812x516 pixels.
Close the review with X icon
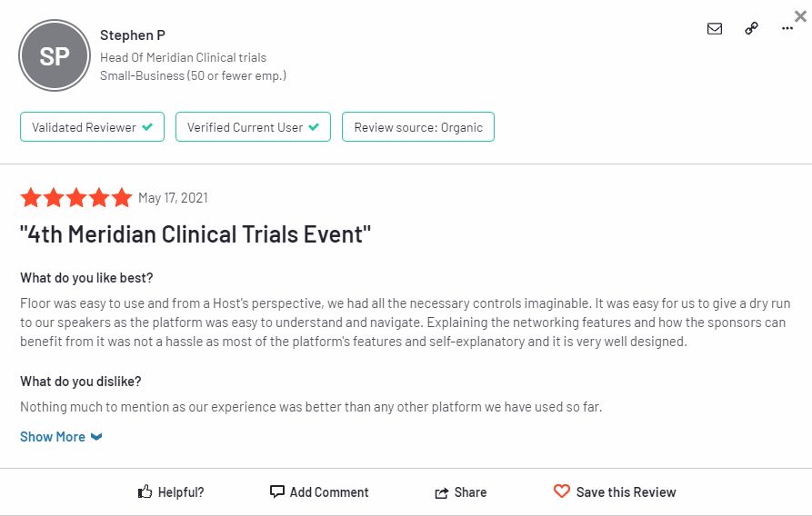pyautogui.click(x=799, y=15)
